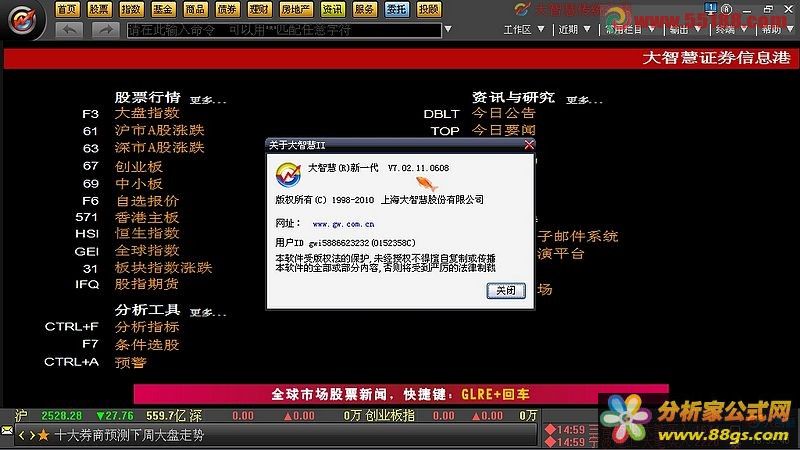Open 今日要闻 link
Viewport: 800px width, 450px height.
[504, 130]
